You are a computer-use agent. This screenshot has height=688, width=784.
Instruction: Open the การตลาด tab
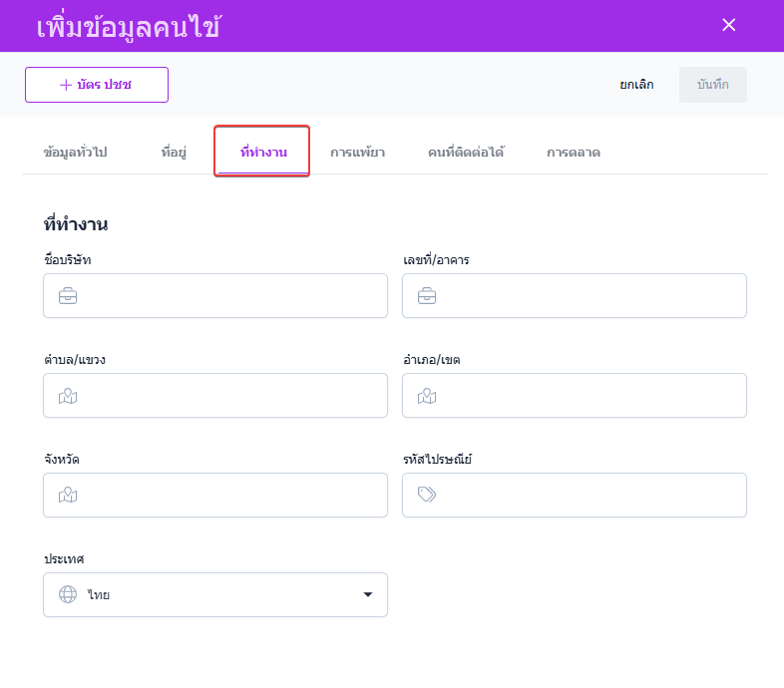click(573, 153)
